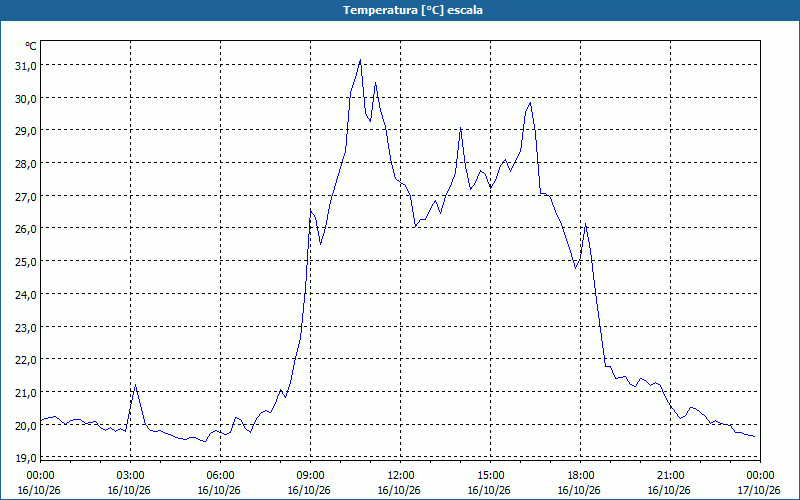Screen dimensions: 800x500
Task: Select the 19,0 Y-axis label
Action: coord(26,458)
